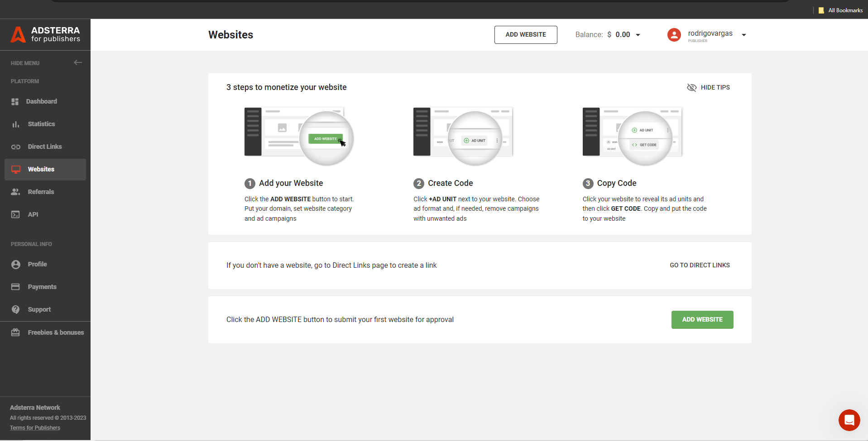Image resolution: width=868 pixels, height=441 pixels.
Task: Open the Statistics menu item
Action: pos(45,124)
